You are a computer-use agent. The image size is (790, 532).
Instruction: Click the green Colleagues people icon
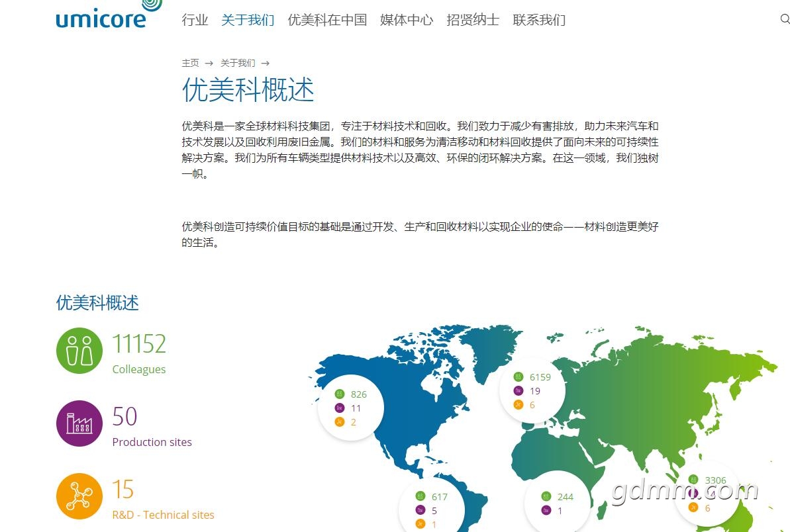click(79, 351)
